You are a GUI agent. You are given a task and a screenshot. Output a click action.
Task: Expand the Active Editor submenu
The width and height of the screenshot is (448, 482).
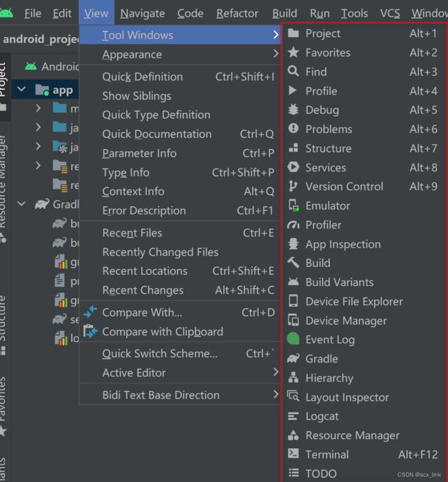(180, 372)
